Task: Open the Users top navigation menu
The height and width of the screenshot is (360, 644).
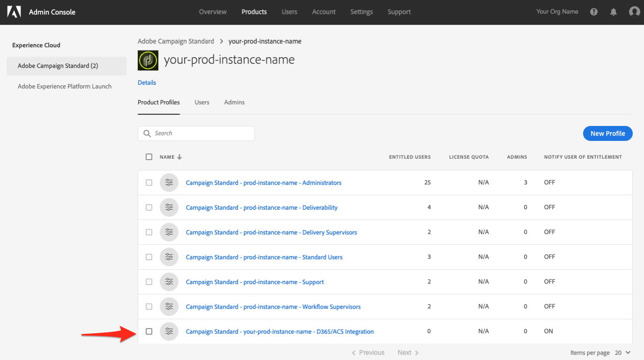Action: (x=289, y=12)
